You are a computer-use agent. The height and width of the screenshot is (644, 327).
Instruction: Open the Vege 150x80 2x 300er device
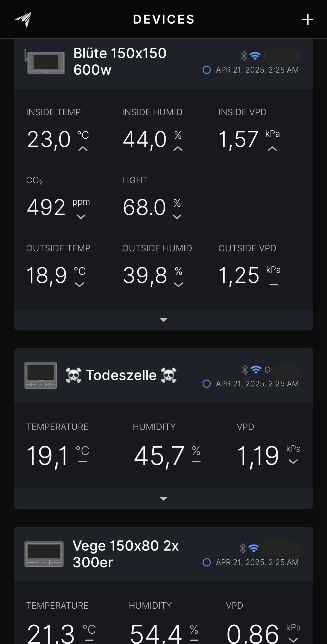[x=126, y=554]
